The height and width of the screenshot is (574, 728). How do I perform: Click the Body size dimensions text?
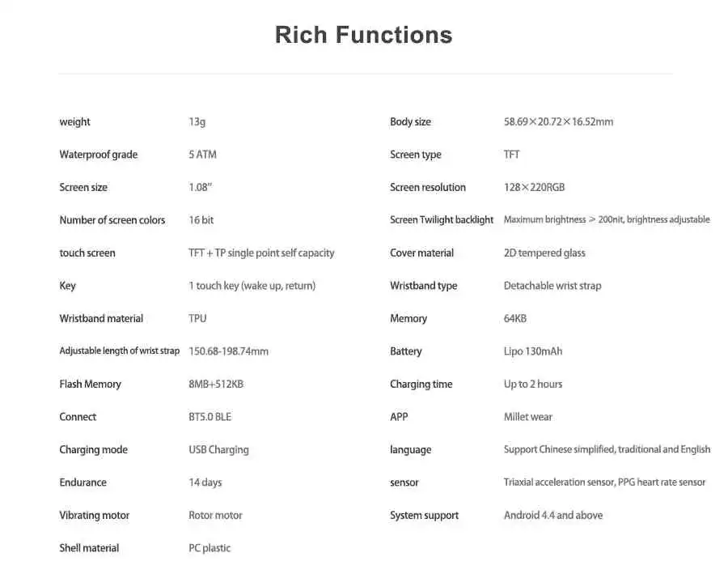point(558,121)
